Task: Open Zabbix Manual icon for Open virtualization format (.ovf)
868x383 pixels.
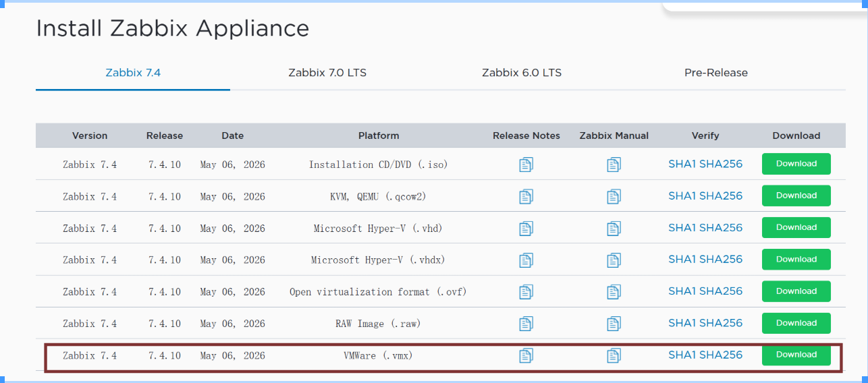Action: coord(614,291)
